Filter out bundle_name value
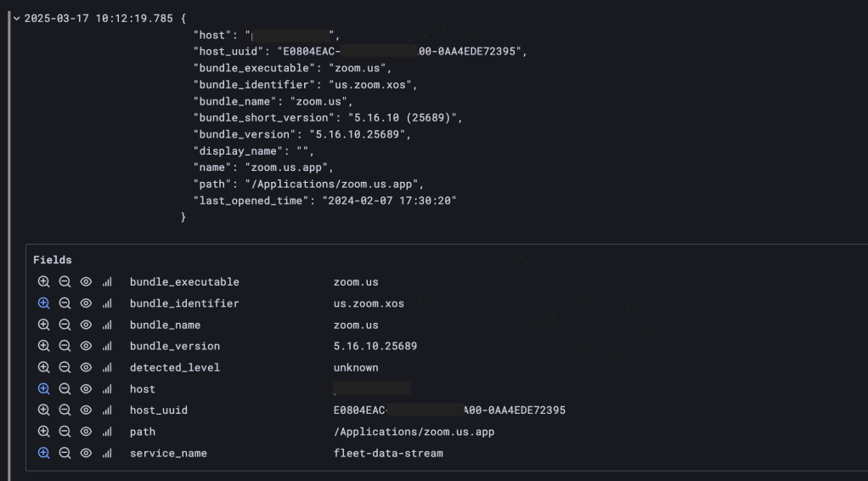868x481 pixels. [x=65, y=325]
